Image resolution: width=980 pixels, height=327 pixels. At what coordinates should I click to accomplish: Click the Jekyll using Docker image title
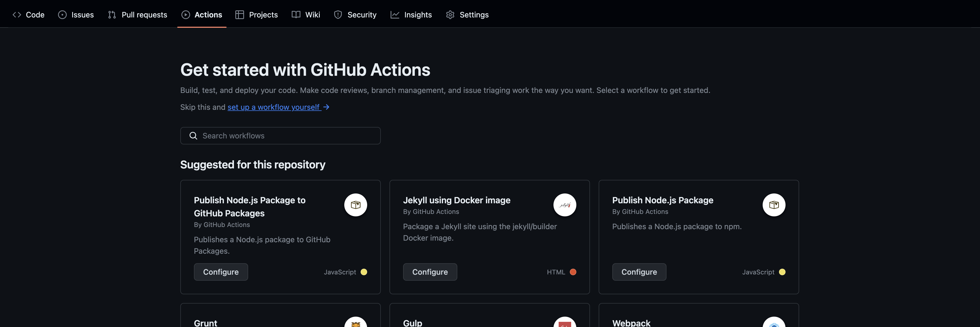click(456, 200)
